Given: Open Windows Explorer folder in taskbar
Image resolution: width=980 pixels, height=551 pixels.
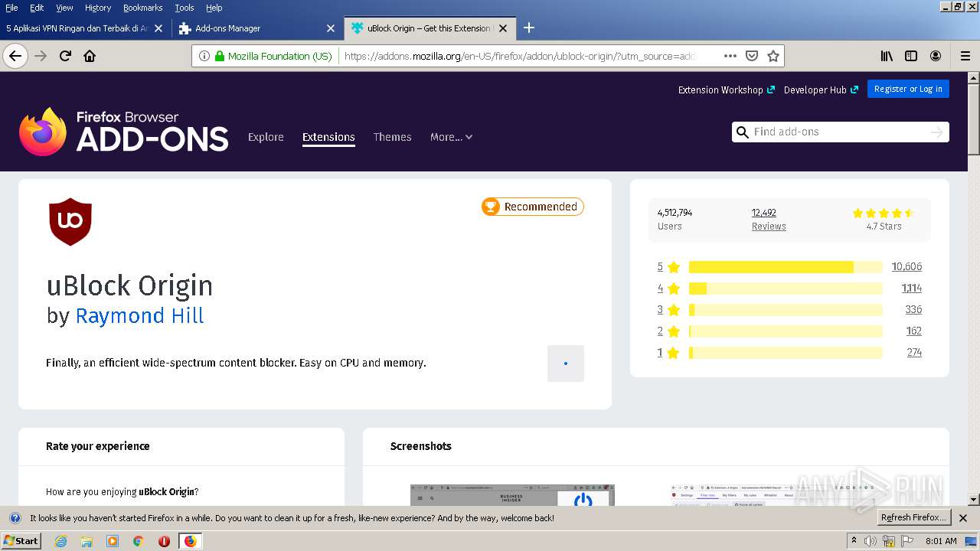Looking at the screenshot, I should point(87,541).
